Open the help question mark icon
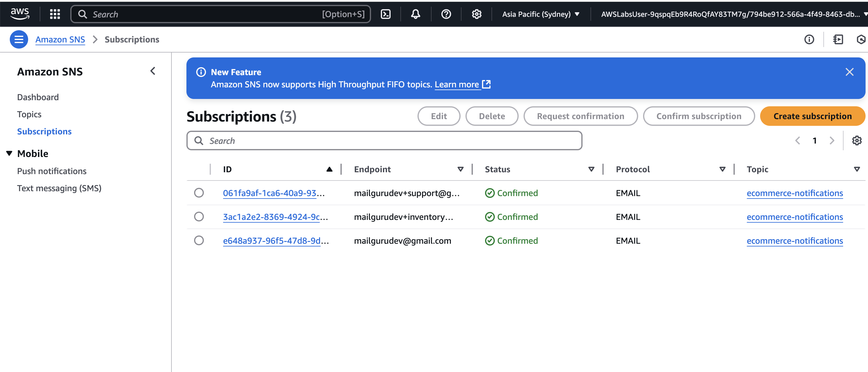Viewport: 868px width, 372px height. coord(446,14)
